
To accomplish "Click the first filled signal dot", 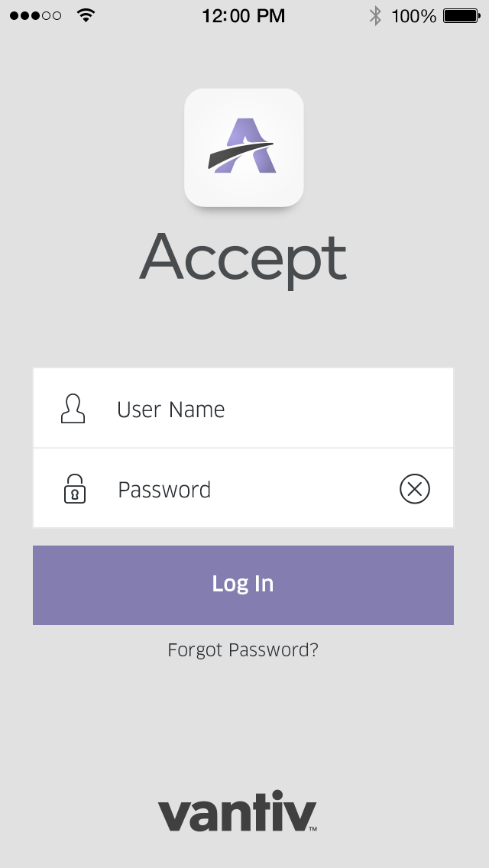I will 15,15.
